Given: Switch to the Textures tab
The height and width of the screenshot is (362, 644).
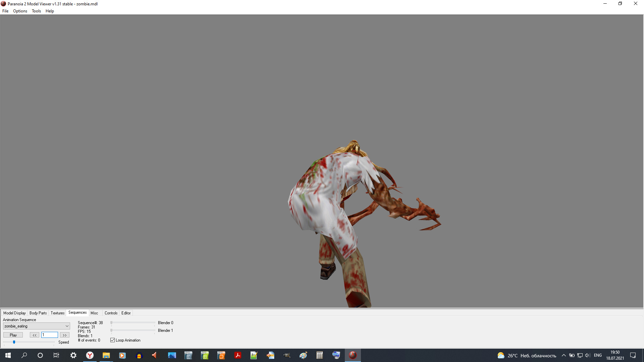Looking at the screenshot, I should tap(57, 313).
